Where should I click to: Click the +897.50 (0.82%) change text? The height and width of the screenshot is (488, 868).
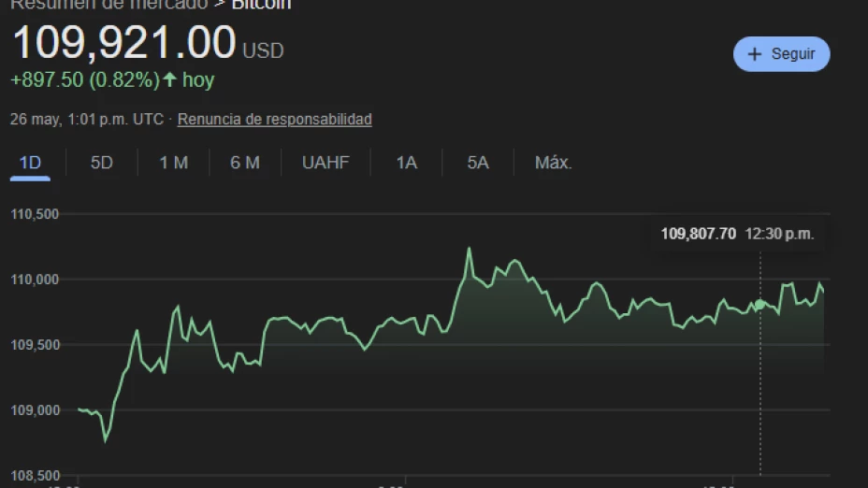click(x=85, y=80)
